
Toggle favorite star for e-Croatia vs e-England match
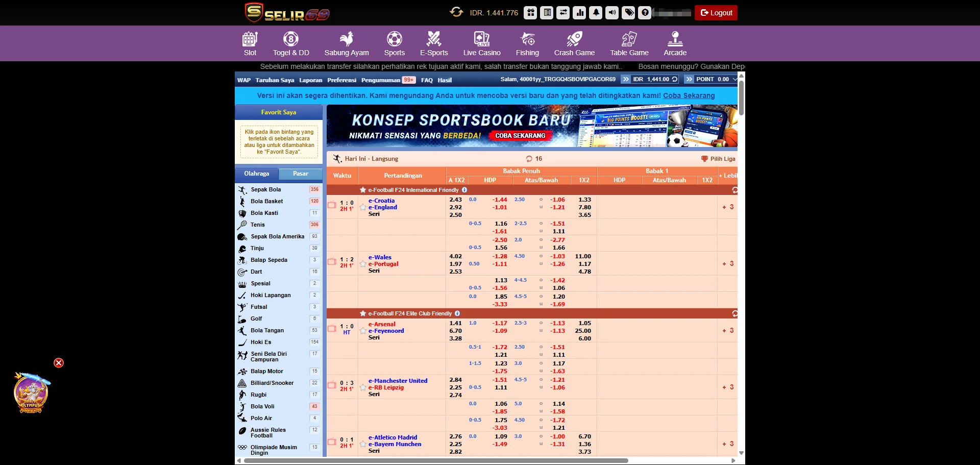362,207
